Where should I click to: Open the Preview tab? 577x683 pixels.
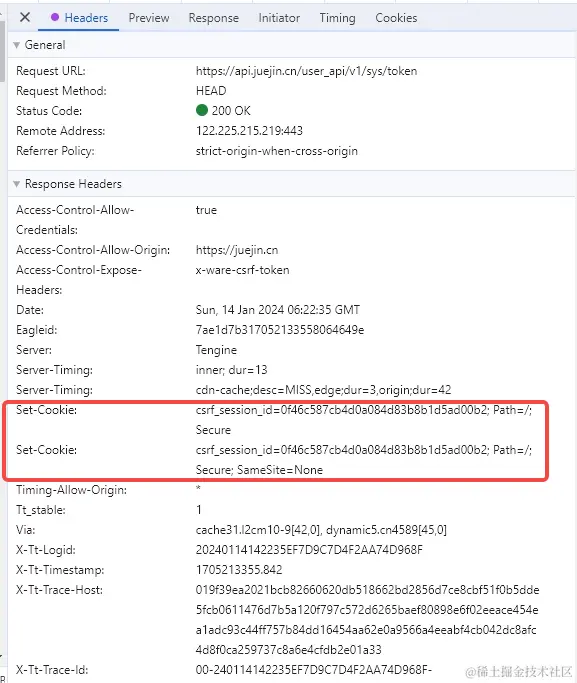[149, 18]
